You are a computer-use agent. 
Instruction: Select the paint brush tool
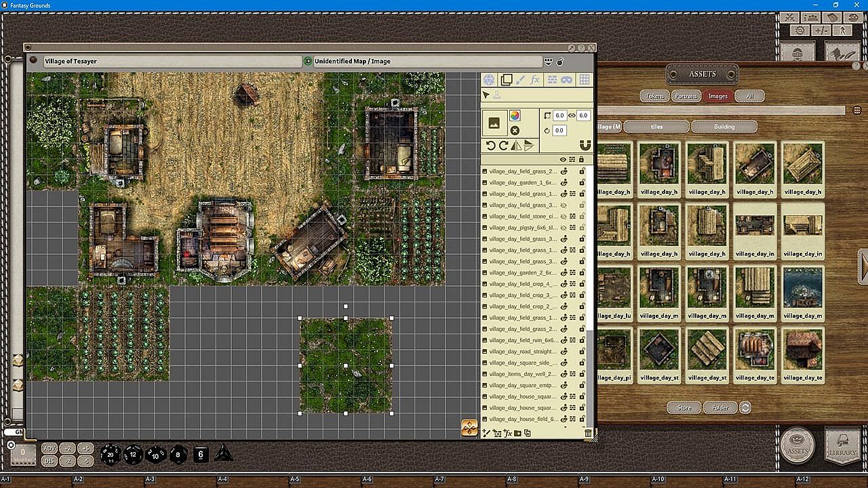coord(520,80)
